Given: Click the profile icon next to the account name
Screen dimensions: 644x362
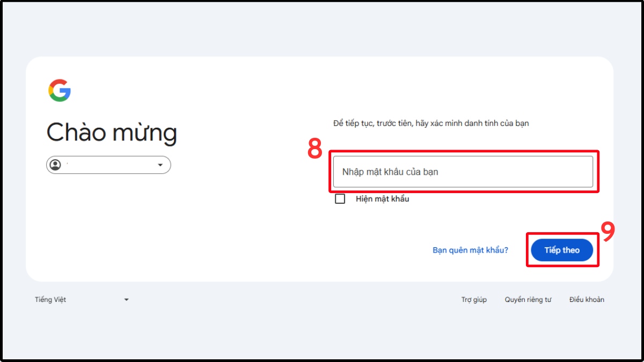Looking at the screenshot, I should click(x=56, y=164).
